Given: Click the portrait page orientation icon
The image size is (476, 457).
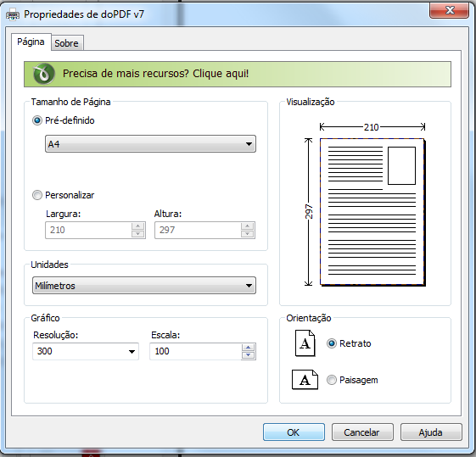Looking at the screenshot, I should 305,343.
